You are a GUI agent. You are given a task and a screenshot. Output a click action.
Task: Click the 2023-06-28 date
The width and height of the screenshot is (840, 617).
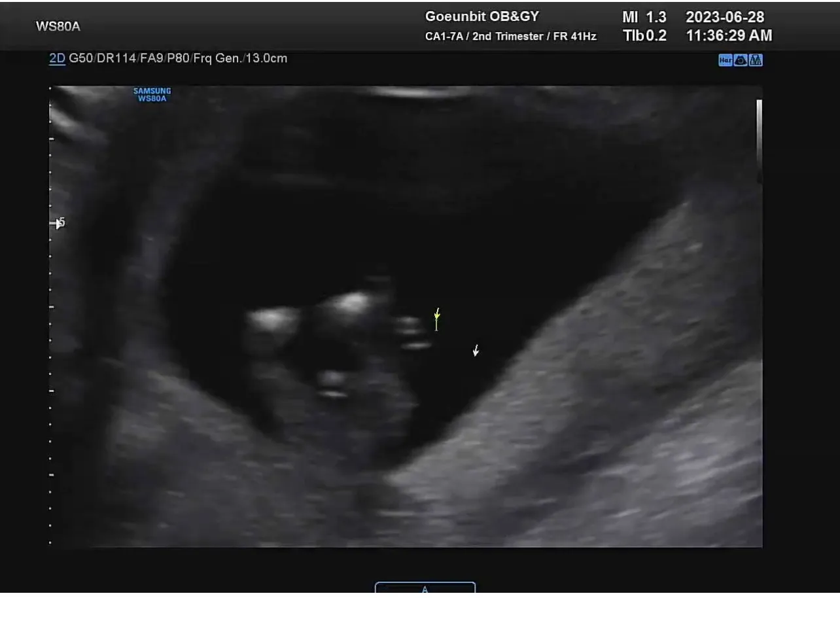coord(725,17)
